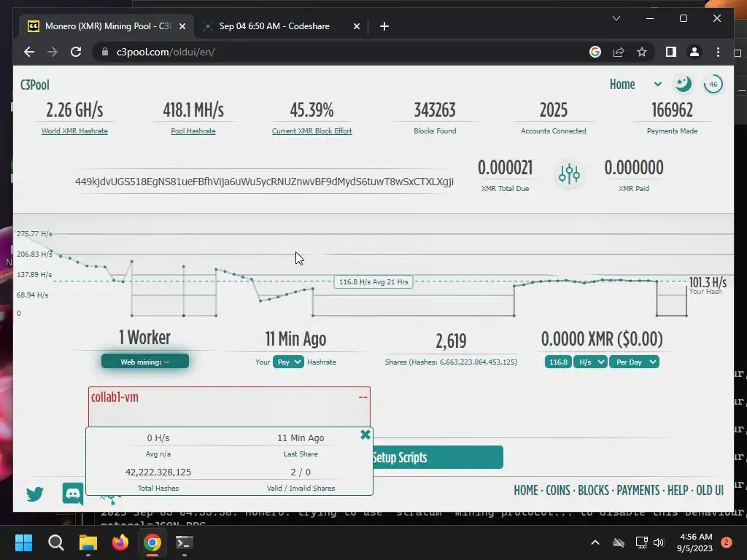Click the 166962 Payments Made value
Screen dimensions: 747x560
click(672, 110)
